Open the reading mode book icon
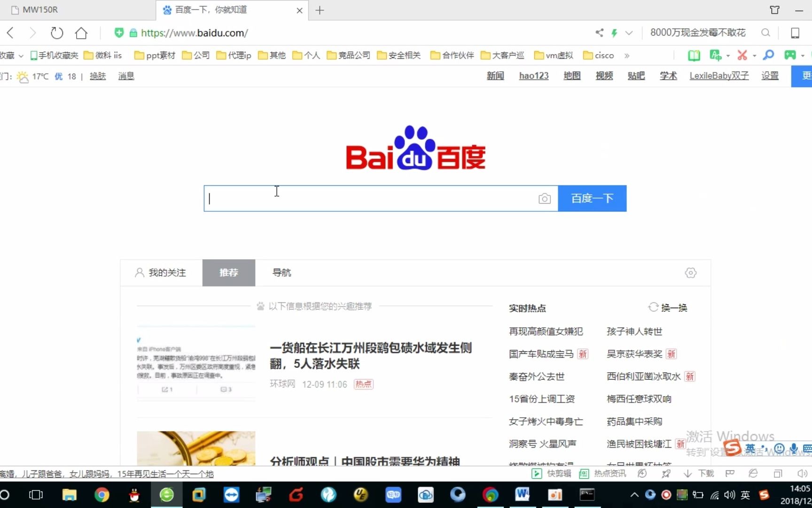The image size is (812, 508). [x=694, y=56]
